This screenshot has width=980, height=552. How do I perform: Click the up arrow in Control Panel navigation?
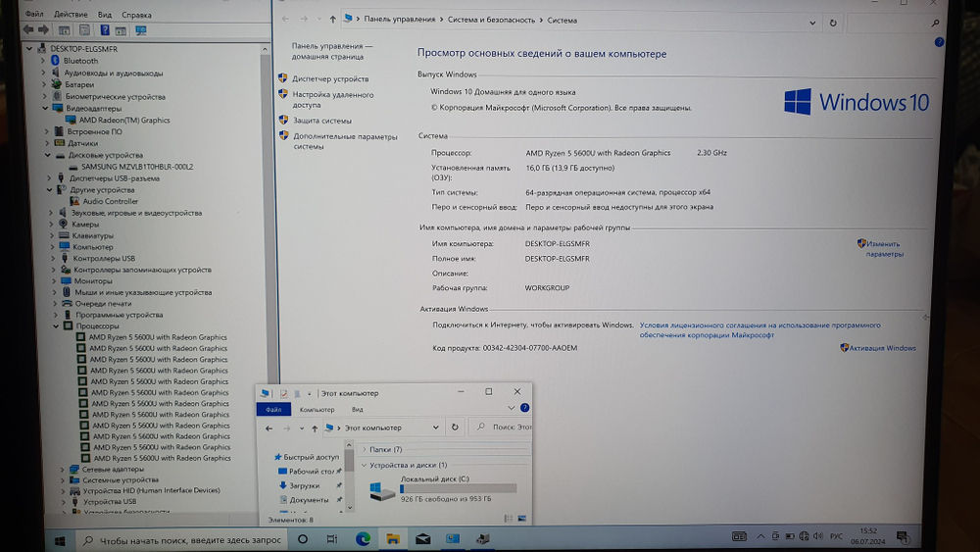tap(332, 20)
